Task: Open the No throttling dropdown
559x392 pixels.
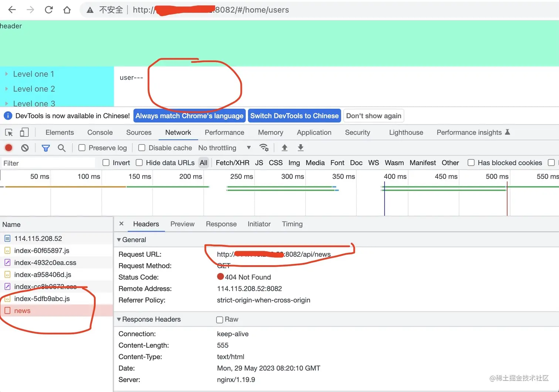Action: [x=225, y=148]
